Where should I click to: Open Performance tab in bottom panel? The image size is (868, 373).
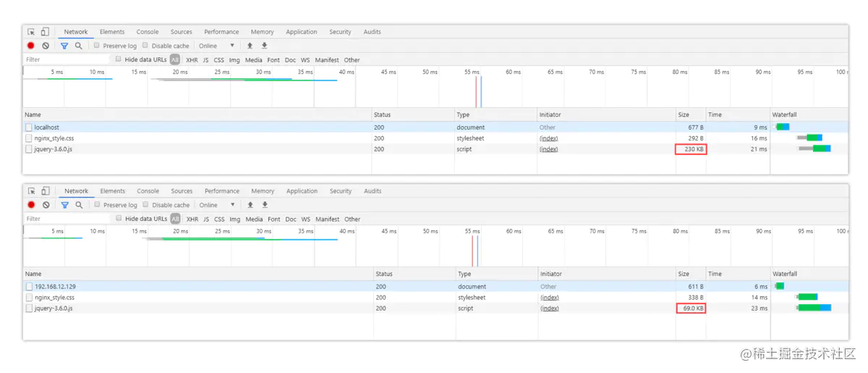coord(222,191)
